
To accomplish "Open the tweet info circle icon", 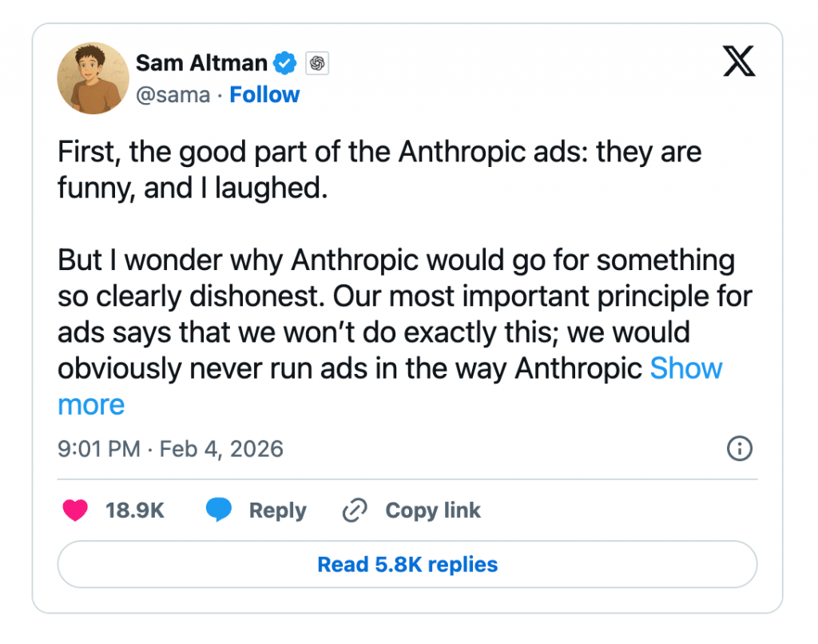I will point(740,449).
